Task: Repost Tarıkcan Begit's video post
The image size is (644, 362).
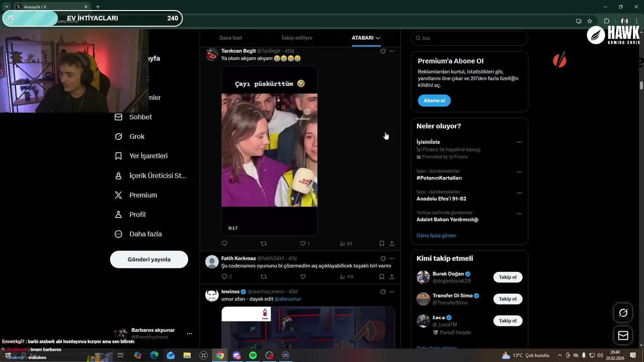Action: pos(264,243)
